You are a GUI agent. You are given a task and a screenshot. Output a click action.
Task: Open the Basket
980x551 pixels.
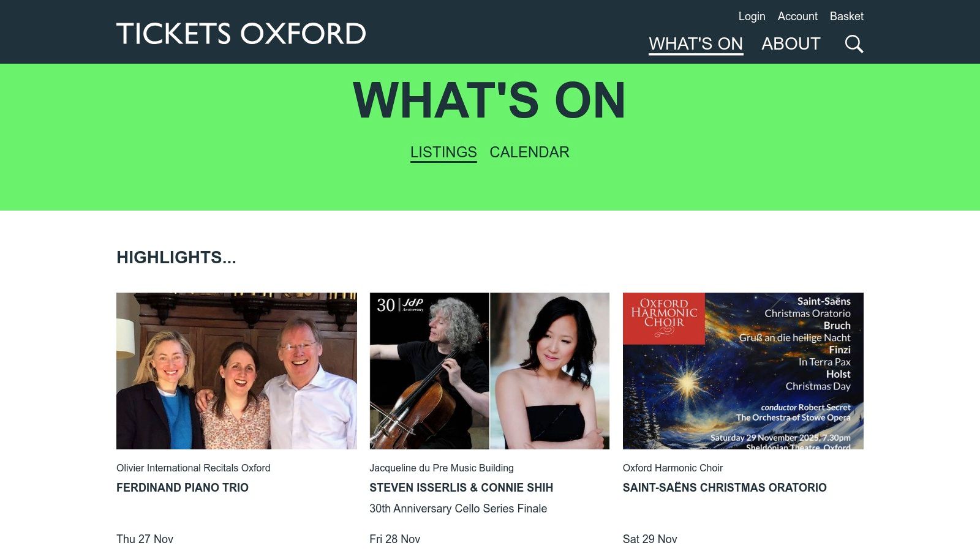[x=847, y=17]
